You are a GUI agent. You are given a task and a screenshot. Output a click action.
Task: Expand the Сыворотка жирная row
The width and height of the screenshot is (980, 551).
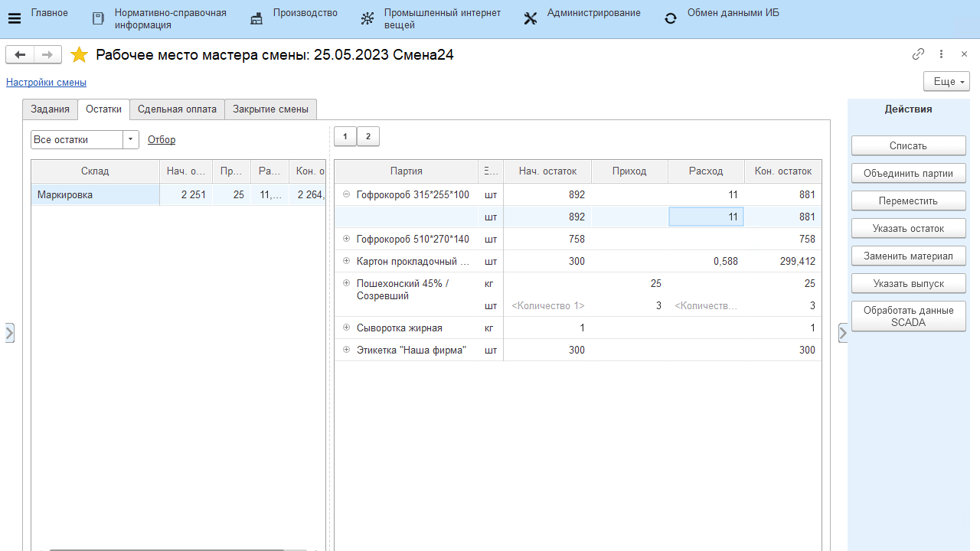point(346,328)
